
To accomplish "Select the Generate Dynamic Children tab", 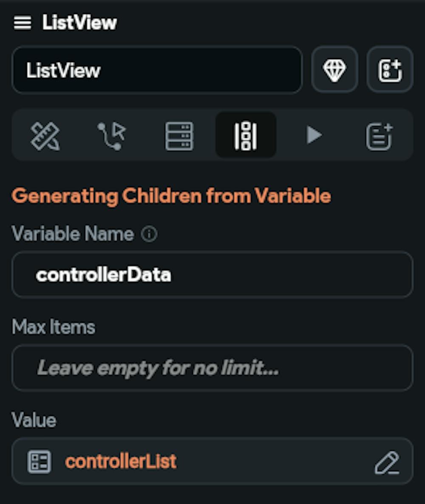I will tap(246, 136).
